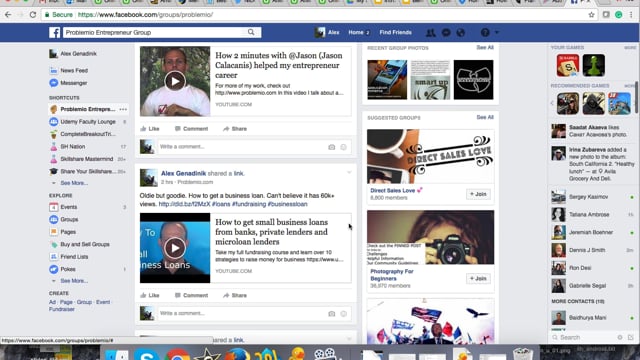Attach photo to first post comment
Screen dimensions: 640x360
tap(331, 147)
